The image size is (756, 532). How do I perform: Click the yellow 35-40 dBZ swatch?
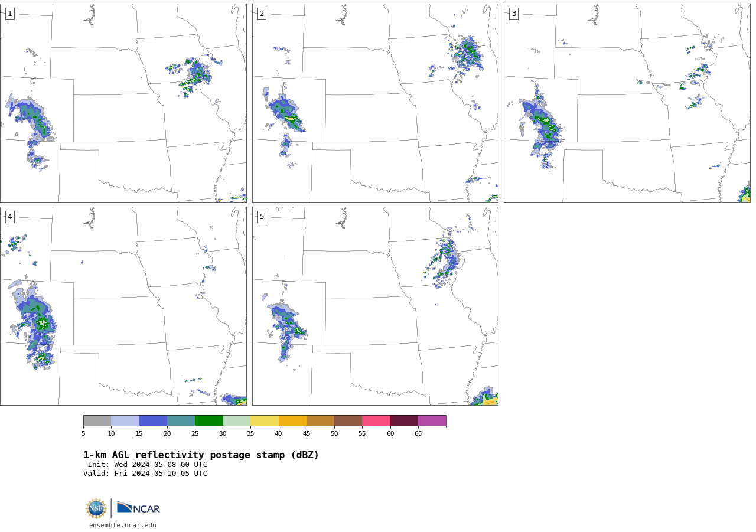coord(265,420)
